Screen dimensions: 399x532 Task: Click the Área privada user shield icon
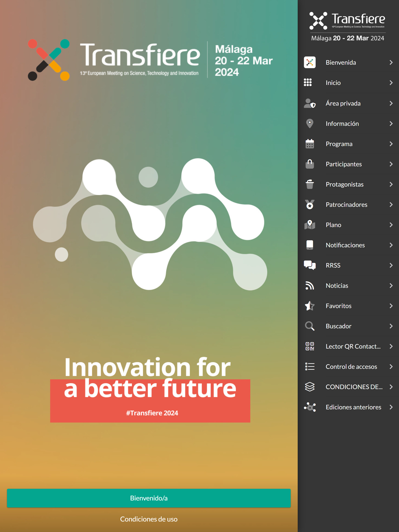click(x=309, y=103)
